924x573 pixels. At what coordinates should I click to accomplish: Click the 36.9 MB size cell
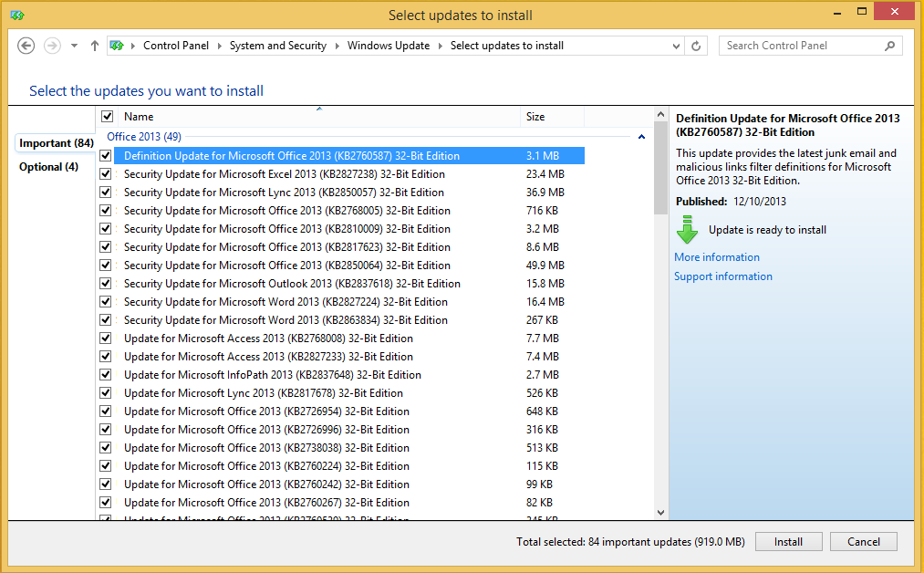pyautogui.click(x=545, y=193)
